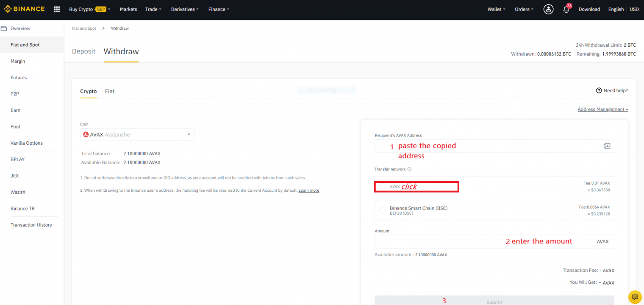Click the Learn more link
This screenshot has width=644, height=305.
[309, 190]
